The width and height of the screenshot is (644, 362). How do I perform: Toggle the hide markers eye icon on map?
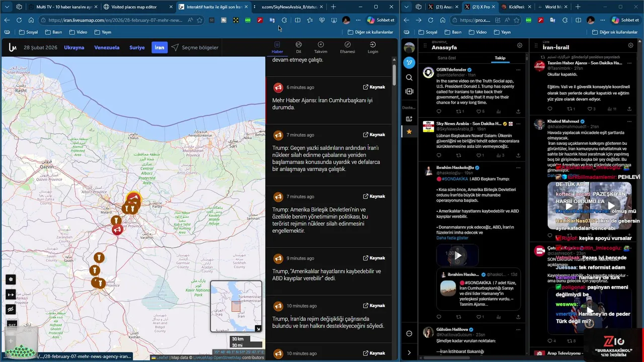[x=11, y=309]
